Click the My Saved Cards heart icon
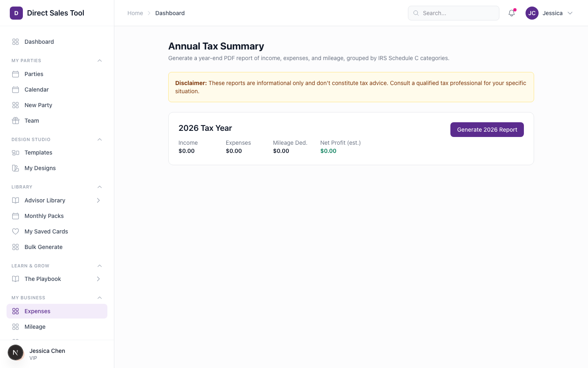 (16, 231)
